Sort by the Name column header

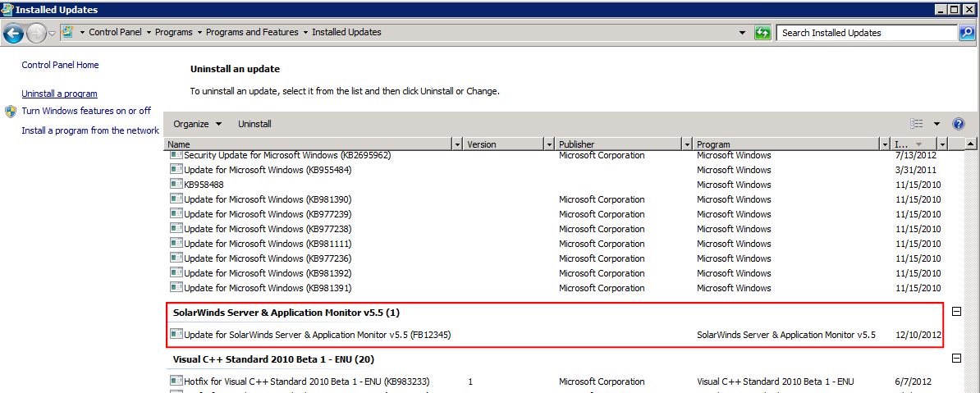(x=309, y=144)
